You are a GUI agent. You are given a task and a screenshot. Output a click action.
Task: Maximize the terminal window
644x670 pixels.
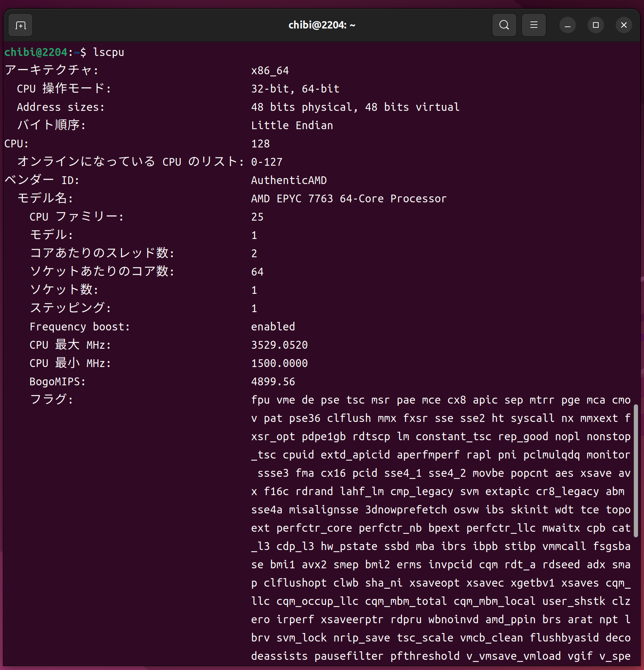[x=595, y=25]
